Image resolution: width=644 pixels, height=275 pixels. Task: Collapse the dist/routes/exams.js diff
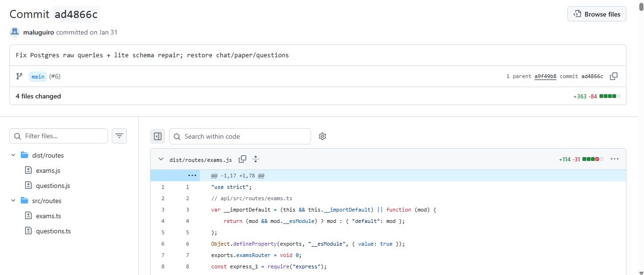(161, 160)
